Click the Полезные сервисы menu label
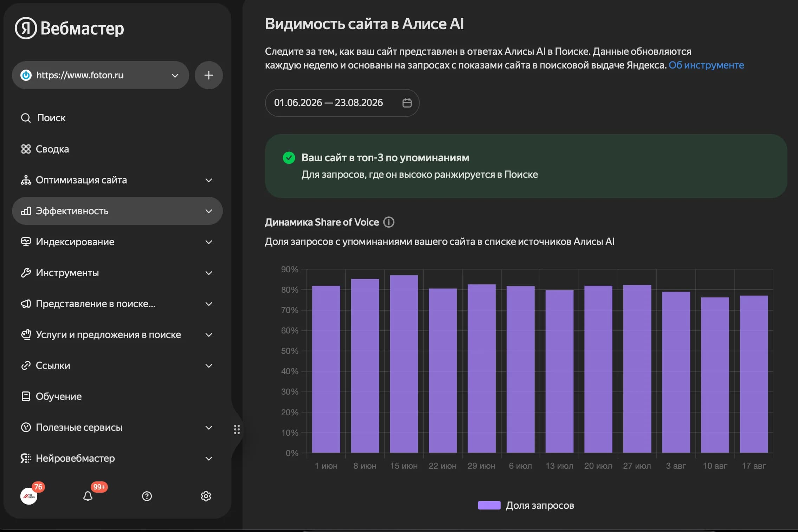The image size is (798, 532). click(79, 427)
